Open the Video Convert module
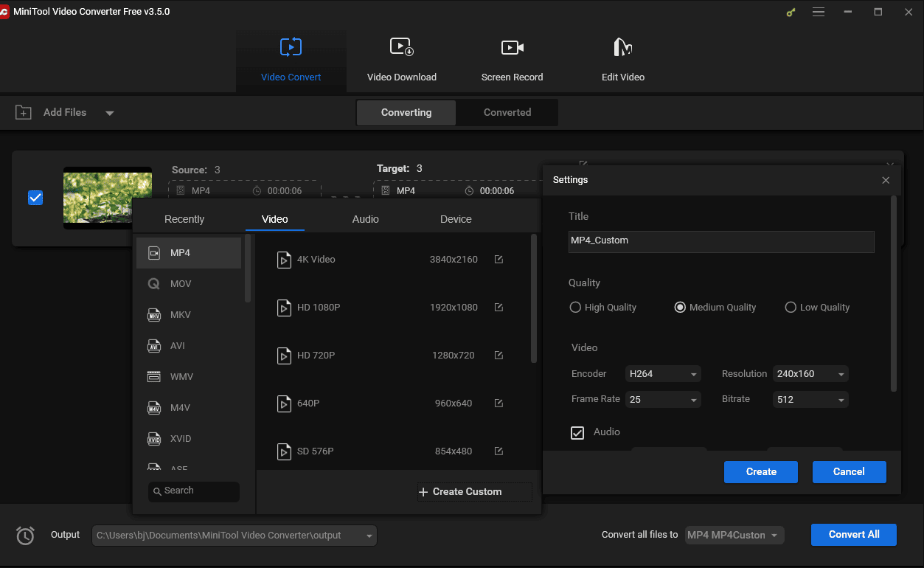Image resolution: width=924 pixels, height=568 pixels. [291, 60]
